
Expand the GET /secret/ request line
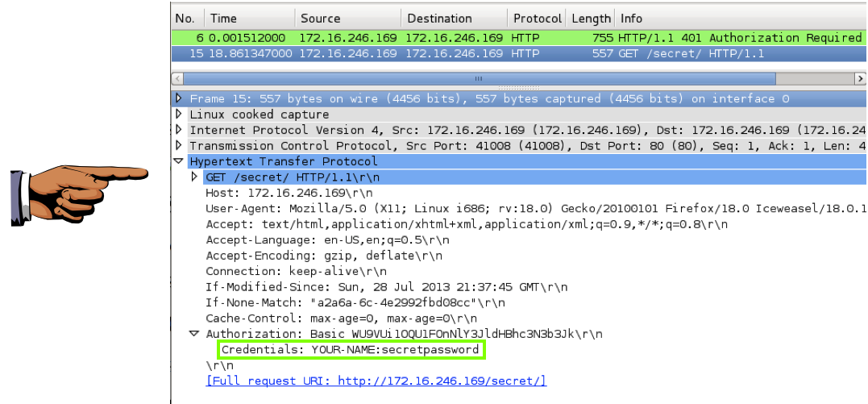click(194, 177)
